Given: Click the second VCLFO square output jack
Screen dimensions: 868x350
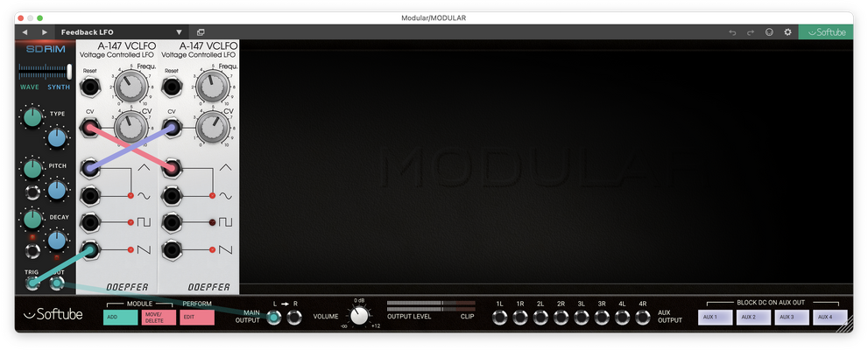Looking at the screenshot, I should tap(172, 223).
